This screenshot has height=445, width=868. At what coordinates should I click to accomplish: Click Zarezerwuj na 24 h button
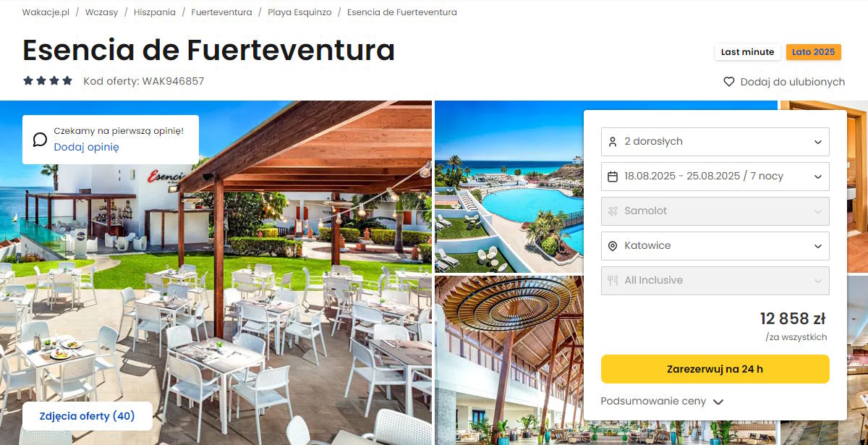tap(715, 369)
